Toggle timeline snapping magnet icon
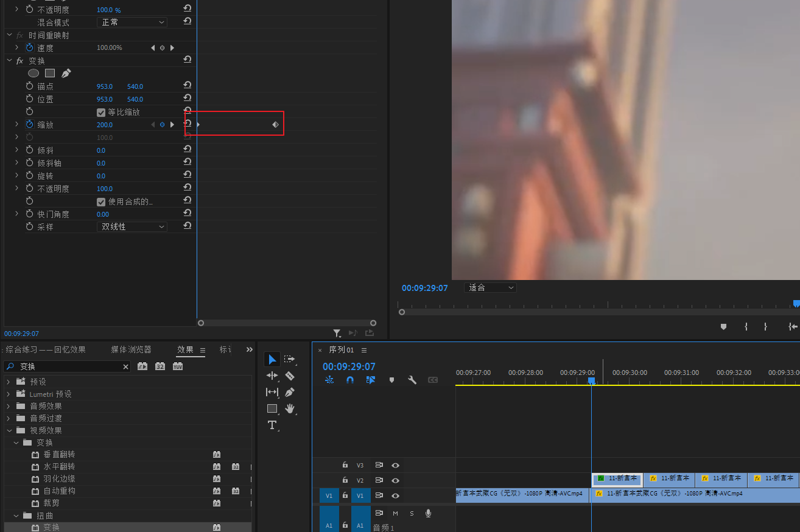The image size is (800, 532). (350, 380)
